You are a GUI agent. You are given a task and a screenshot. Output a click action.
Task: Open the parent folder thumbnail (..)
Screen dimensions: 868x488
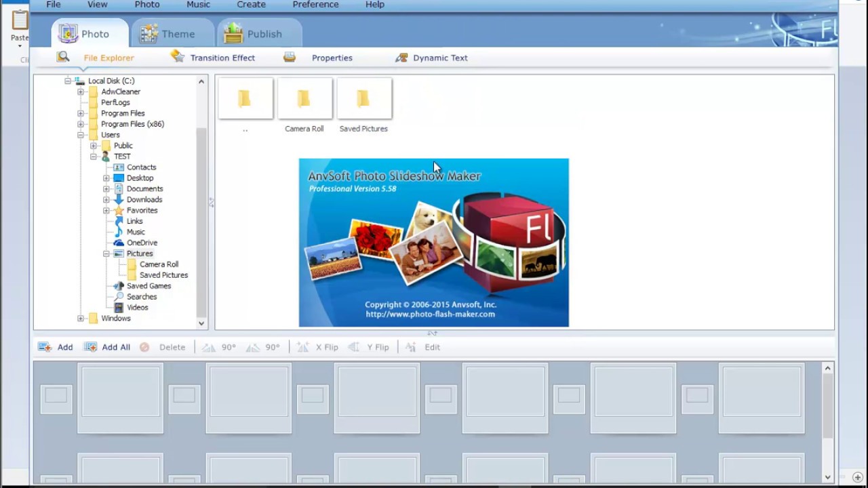[x=245, y=98]
